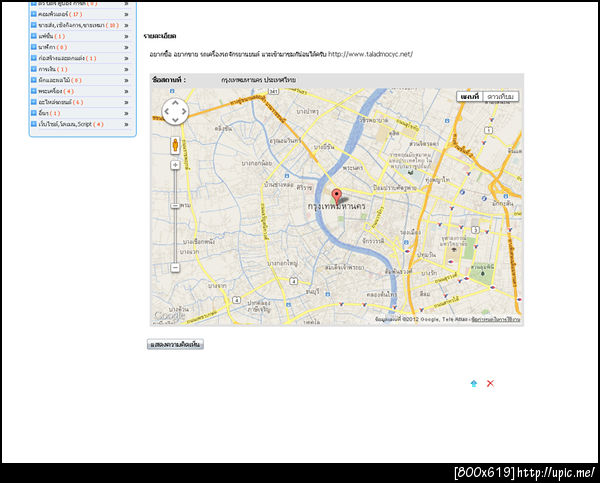This screenshot has width=600, height=483.
Task: Click the blue icon beside เว็บไซต์,โดเมน,Script
Action: pos(34,124)
